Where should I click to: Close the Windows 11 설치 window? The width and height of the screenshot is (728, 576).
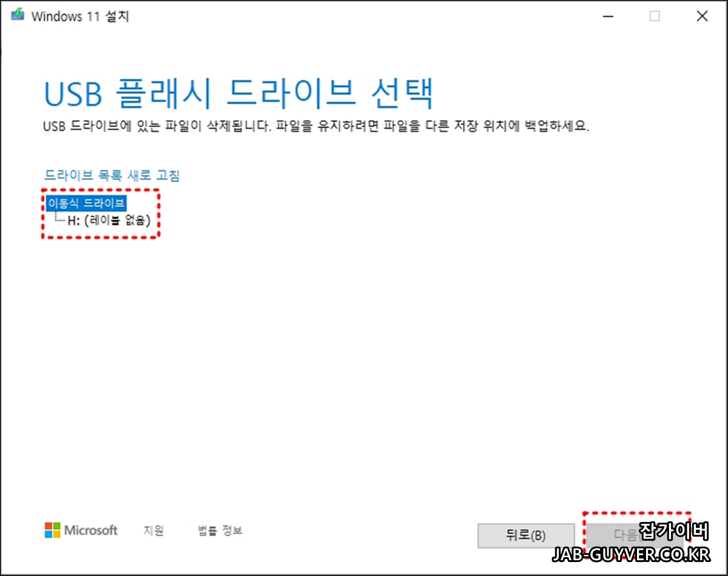coord(702,16)
